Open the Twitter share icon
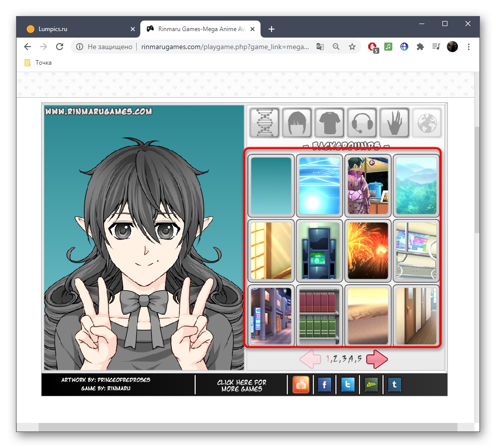This screenshot has height=448, width=496. click(x=348, y=385)
